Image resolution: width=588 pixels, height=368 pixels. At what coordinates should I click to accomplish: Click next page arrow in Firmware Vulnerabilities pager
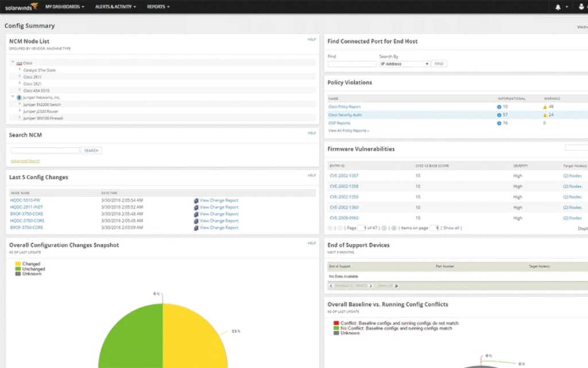(383, 228)
